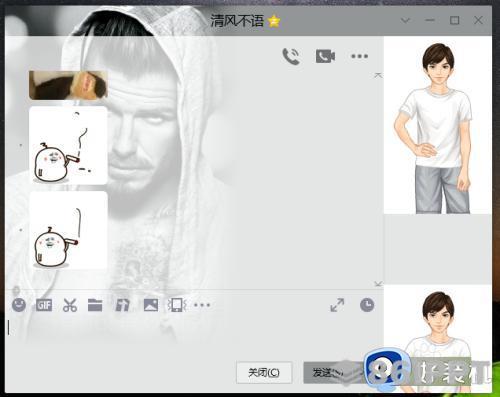Start a voice call
This screenshot has width=500, height=397.
291,56
